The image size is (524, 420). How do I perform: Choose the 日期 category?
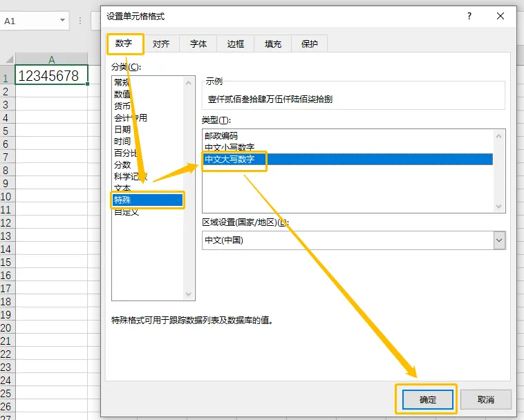148,129
